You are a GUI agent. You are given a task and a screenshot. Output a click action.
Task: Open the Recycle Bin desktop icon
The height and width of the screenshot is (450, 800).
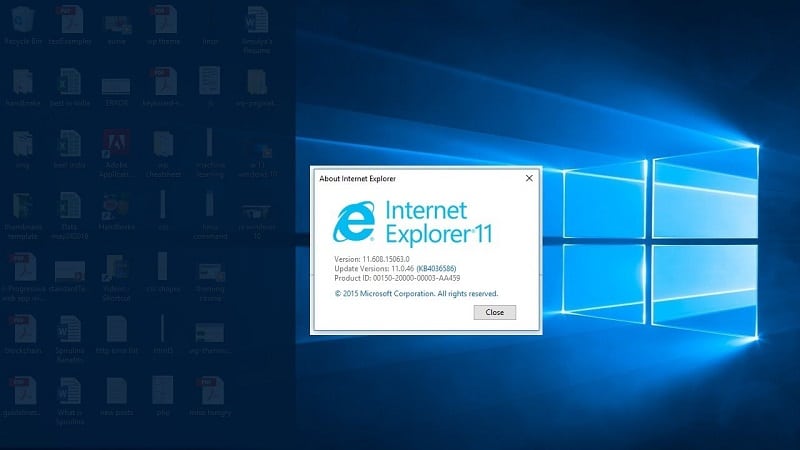pyautogui.click(x=23, y=26)
